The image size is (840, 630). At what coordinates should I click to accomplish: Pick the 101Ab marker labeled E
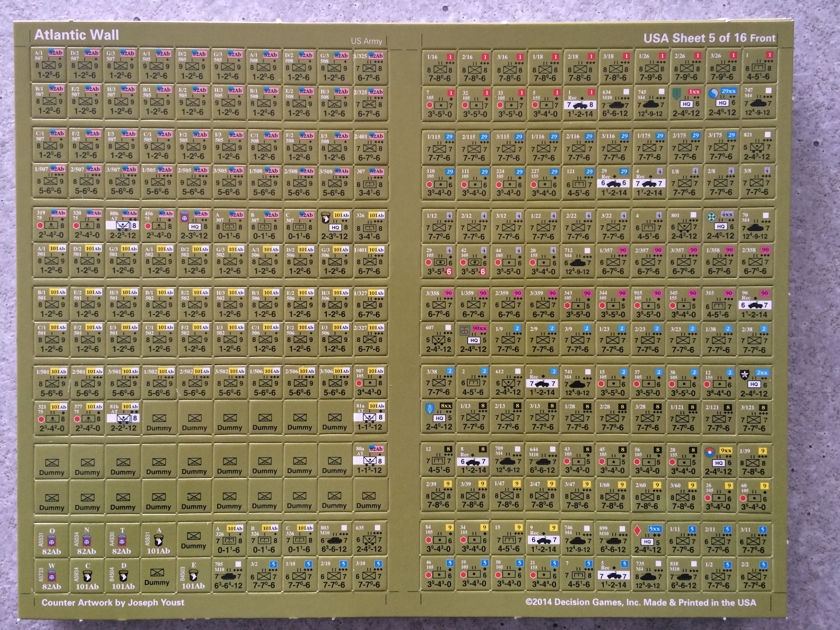[194, 576]
